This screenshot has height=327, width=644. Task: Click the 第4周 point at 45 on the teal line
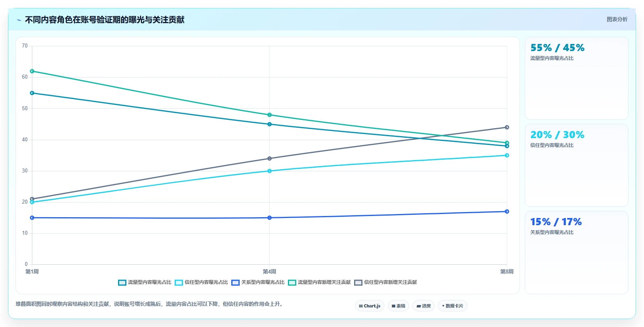pyautogui.click(x=270, y=124)
